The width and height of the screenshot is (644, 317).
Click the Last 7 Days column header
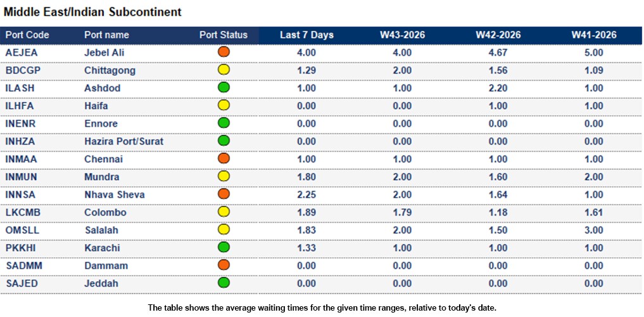tap(307, 36)
